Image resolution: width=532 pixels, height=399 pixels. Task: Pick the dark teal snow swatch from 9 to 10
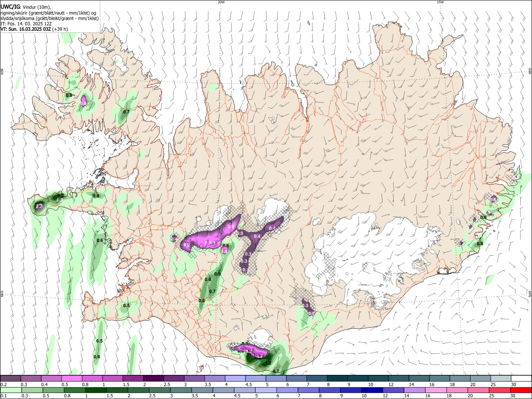click(358, 379)
